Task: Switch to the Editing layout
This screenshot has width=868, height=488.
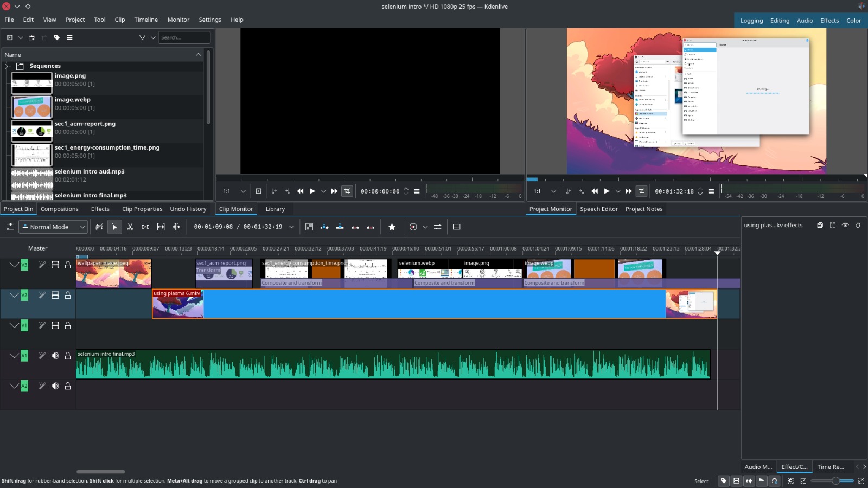Action: pyautogui.click(x=780, y=21)
